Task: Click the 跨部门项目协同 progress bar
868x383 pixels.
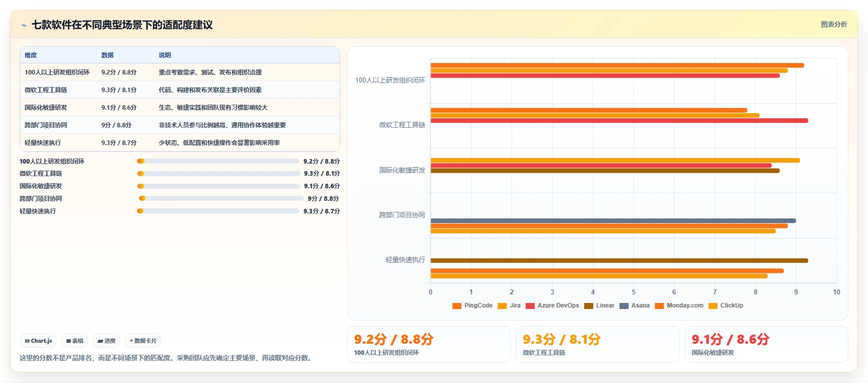Action: coord(221,198)
